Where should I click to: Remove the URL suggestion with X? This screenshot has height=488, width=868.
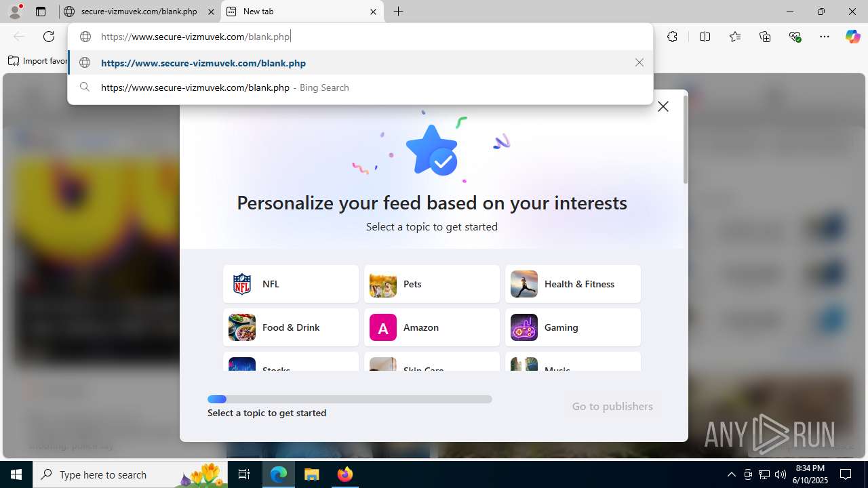(639, 62)
